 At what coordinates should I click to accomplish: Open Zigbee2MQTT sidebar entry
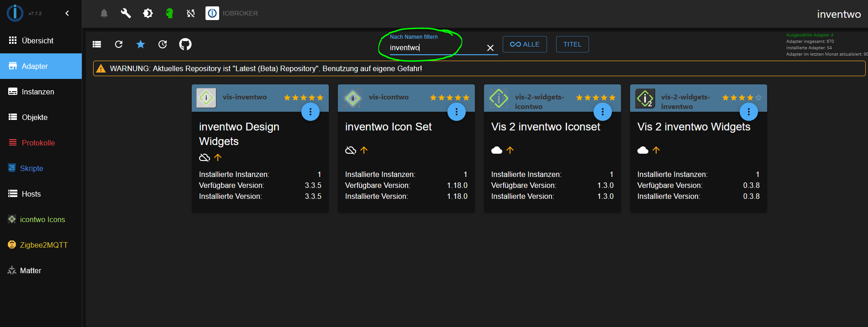tap(41, 245)
